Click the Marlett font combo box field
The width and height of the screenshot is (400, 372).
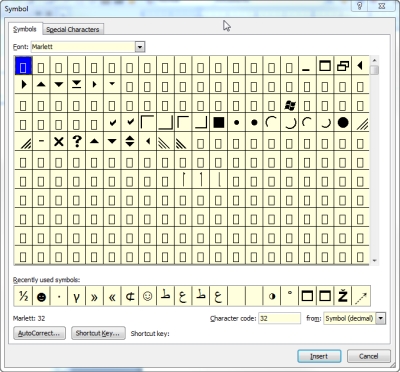tap(83, 47)
